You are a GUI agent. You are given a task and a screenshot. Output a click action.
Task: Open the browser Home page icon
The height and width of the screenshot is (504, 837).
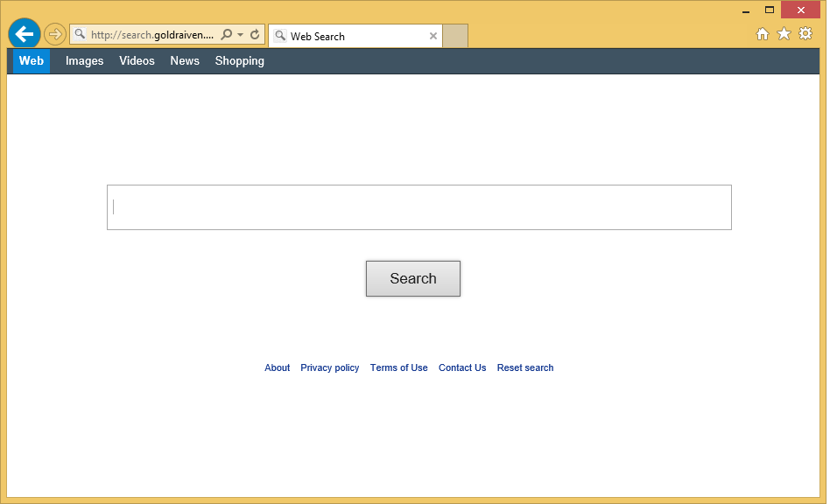(762, 34)
